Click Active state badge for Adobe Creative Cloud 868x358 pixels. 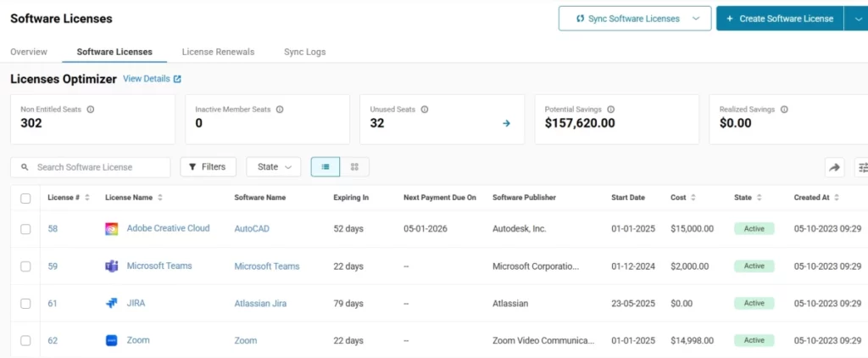click(754, 229)
